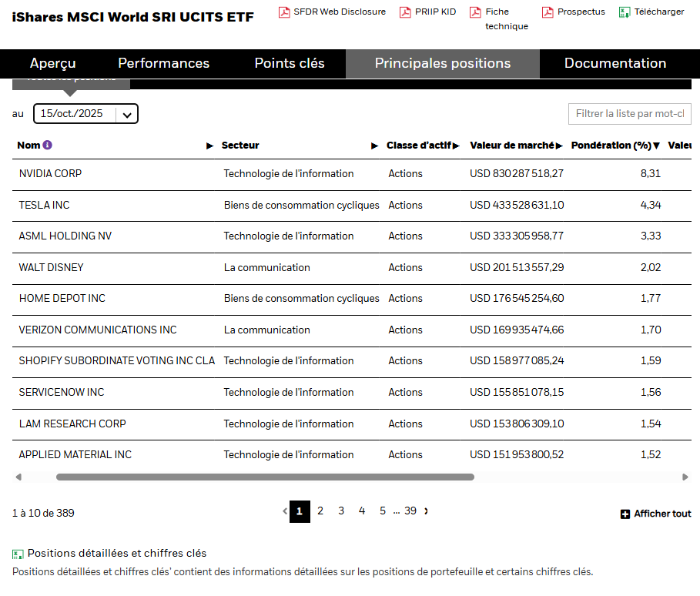Click the PRIIP KID PDF icon
The height and width of the screenshot is (596, 700).
[x=405, y=12]
